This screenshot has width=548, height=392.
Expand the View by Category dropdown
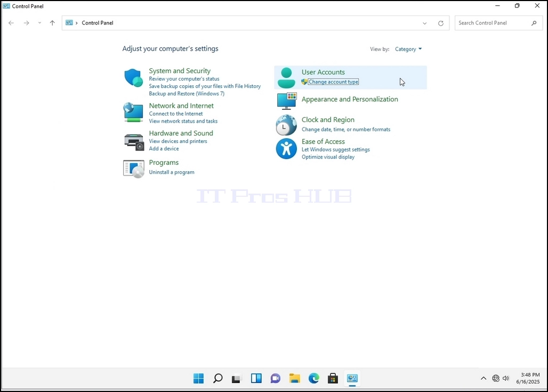point(408,49)
